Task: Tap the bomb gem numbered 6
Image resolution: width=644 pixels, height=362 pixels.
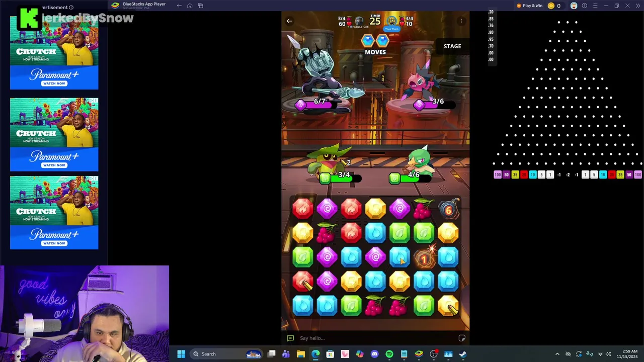Action: [448, 209]
